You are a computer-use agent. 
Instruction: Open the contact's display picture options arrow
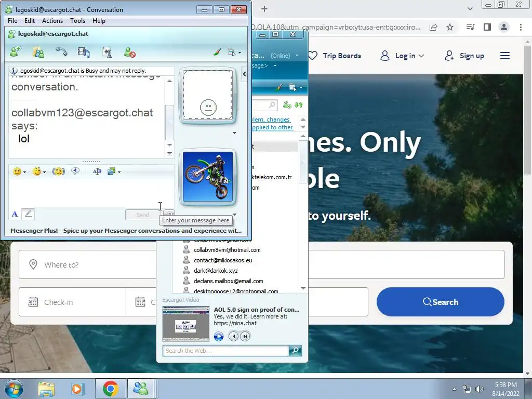coord(234,132)
